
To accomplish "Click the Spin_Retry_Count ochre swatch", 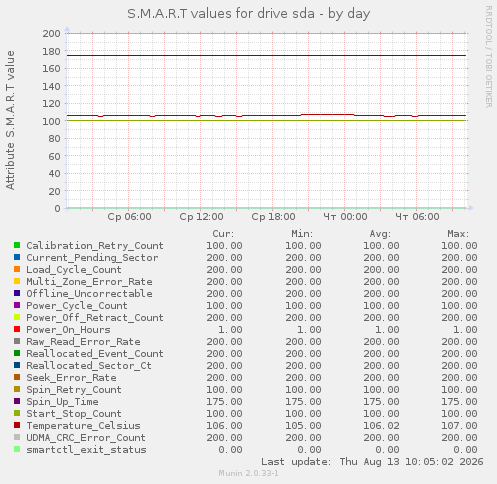I will (17, 389).
